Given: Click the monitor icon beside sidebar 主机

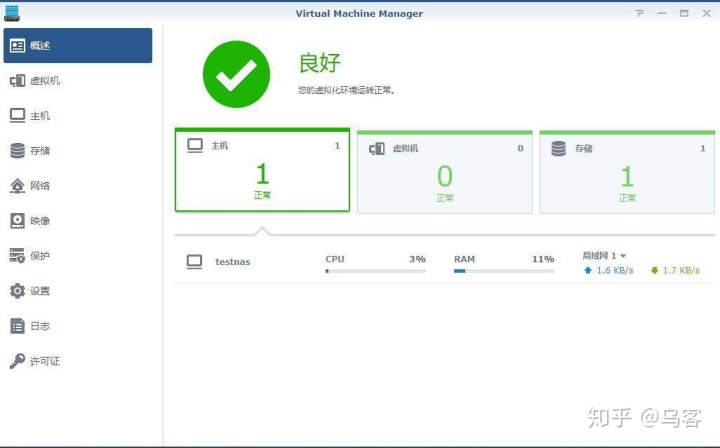Looking at the screenshot, I should pyautogui.click(x=17, y=116).
